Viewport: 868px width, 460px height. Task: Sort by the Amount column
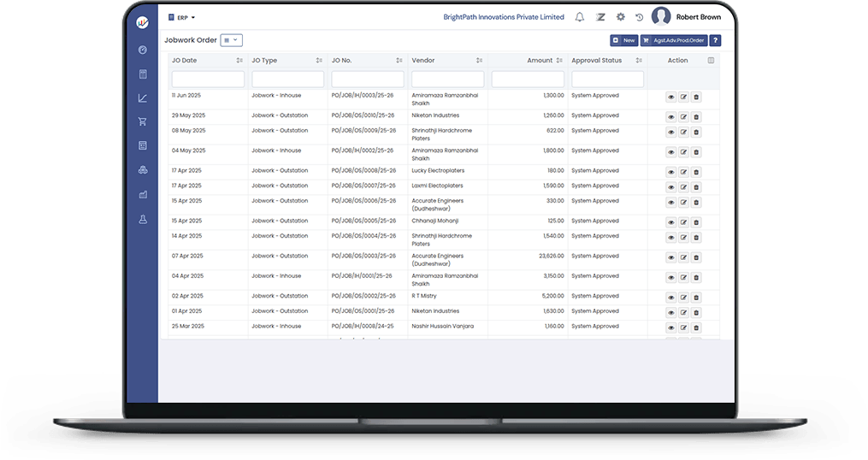pos(559,61)
